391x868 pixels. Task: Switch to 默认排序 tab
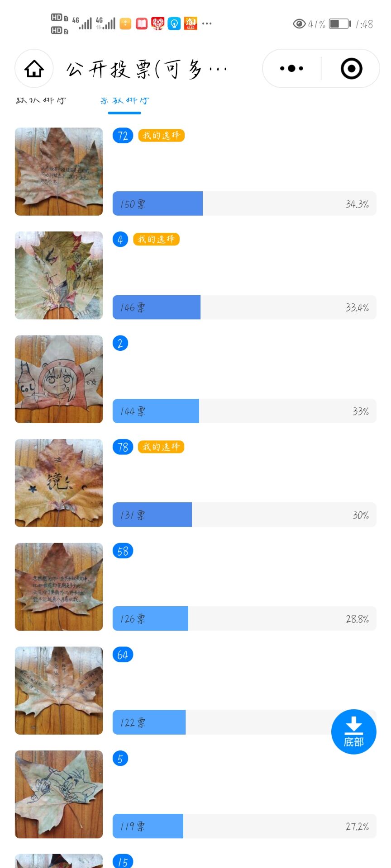41,100
